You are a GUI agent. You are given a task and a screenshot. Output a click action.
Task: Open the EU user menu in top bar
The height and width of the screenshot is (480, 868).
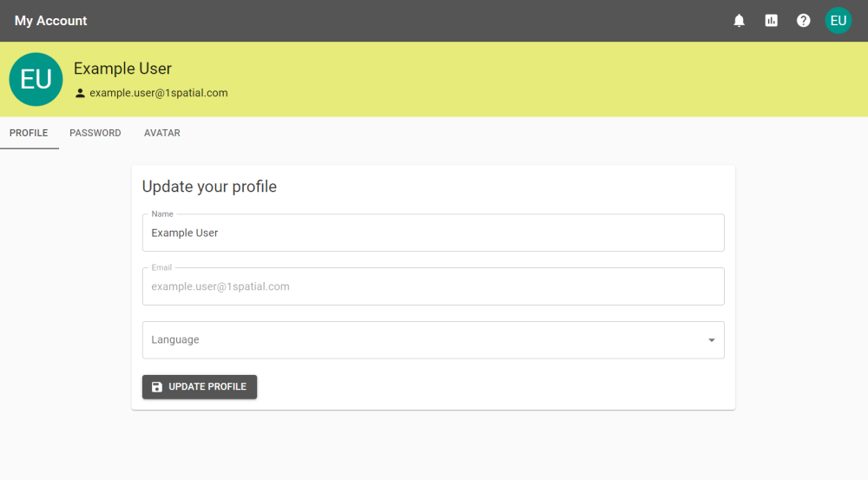pyautogui.click(x=838, y=21)
